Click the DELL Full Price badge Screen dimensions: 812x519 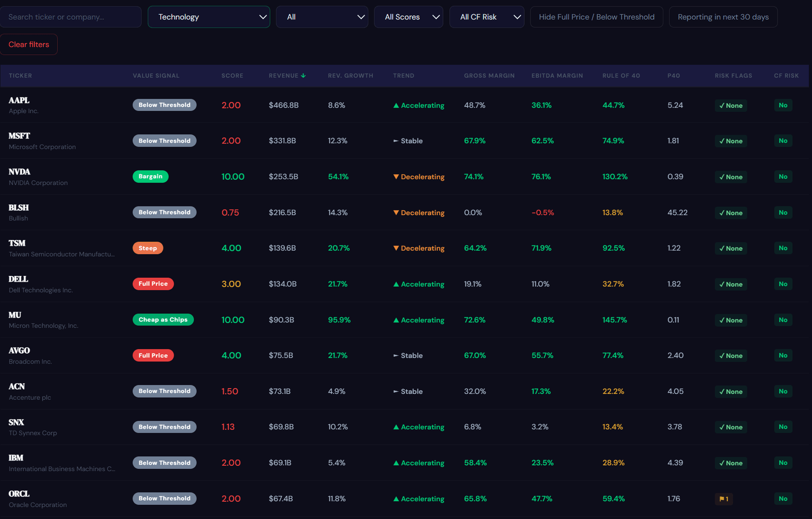click(x=153, y=284)
